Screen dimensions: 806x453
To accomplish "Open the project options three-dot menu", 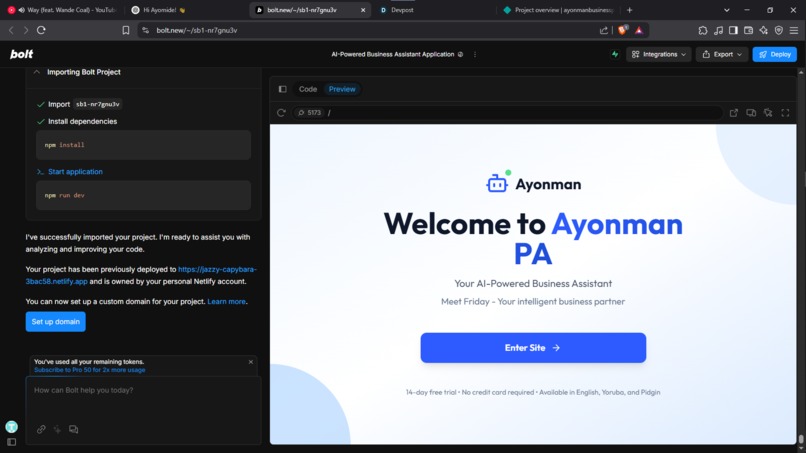I will pyautogui.click(x=475, y=55).
